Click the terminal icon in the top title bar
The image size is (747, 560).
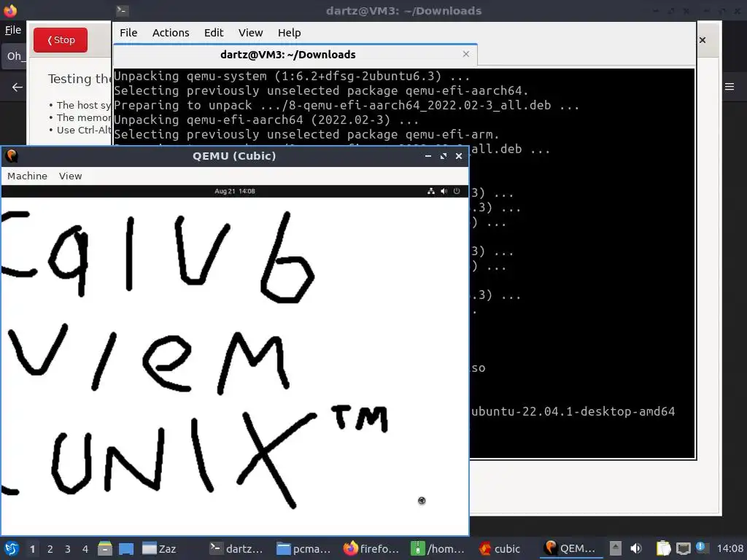(x=122, y=10)
